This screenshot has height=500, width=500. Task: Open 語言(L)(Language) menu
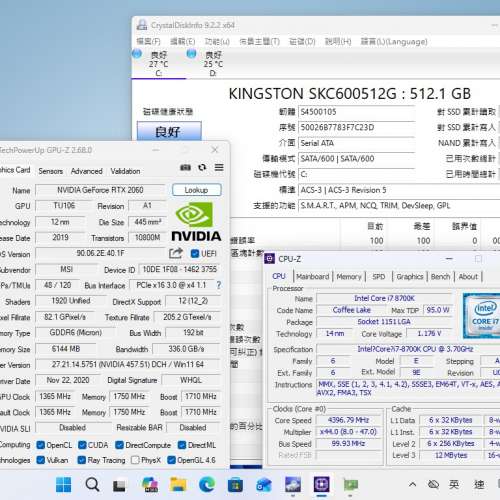(x=394, y=42)
